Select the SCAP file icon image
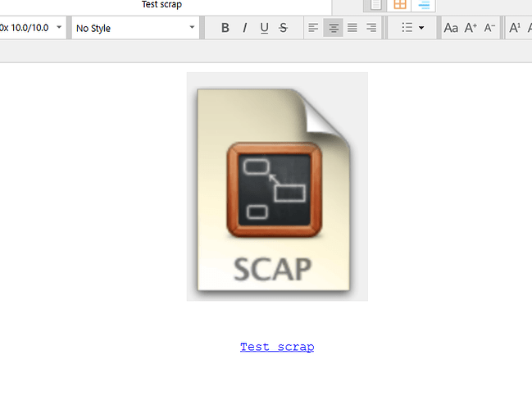532x410 pixels. (x=277, y=186)
